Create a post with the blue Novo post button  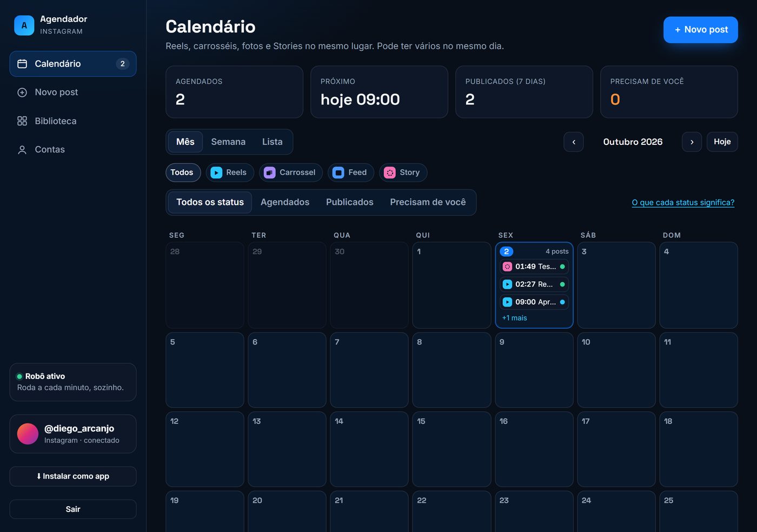701,30
